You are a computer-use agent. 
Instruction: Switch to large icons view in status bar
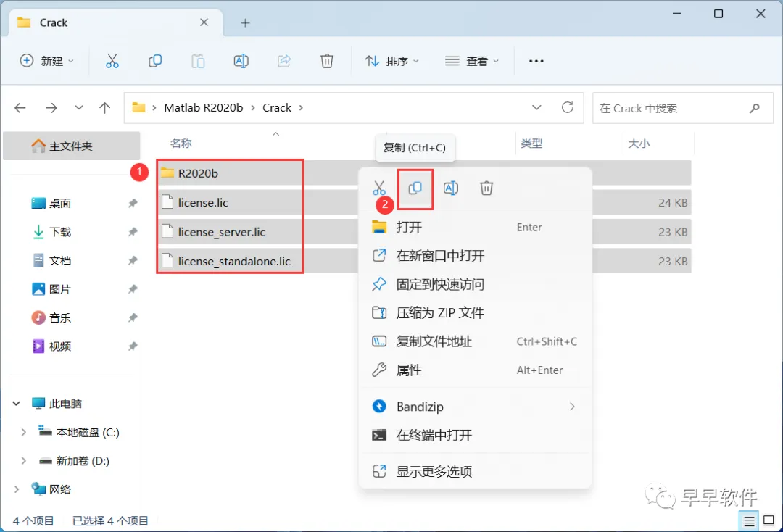pyautogui.click(x=769, y=522)
